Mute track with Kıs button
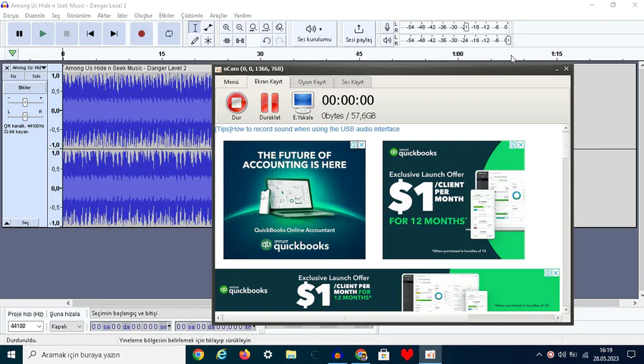This screenshot has height=364, width=644. [14, 77]
